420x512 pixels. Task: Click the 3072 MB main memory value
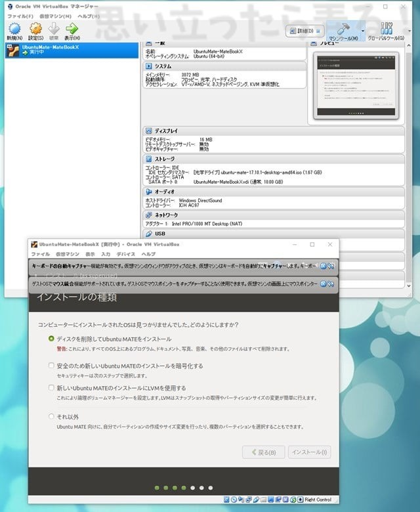pos(190,75)
